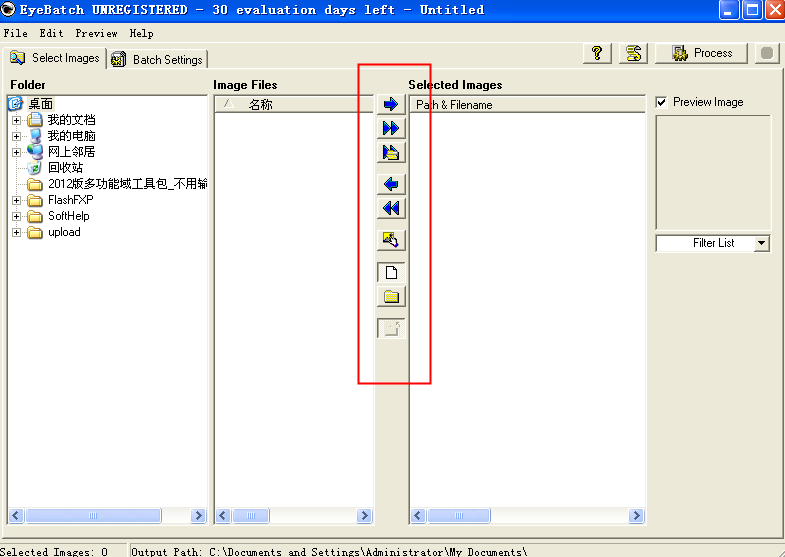Start batch with the Process button

pos(701,53)
